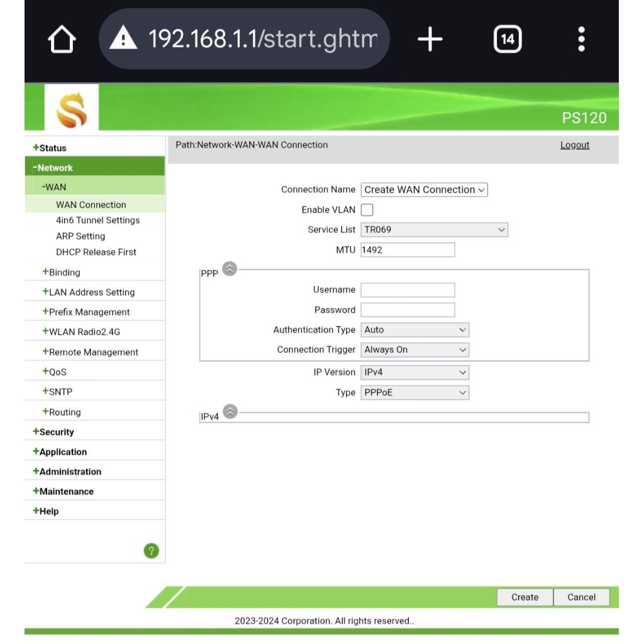The image size is (644, 644).
Task: Open the Authentication Type dropdown
Action: coord(415,330)
